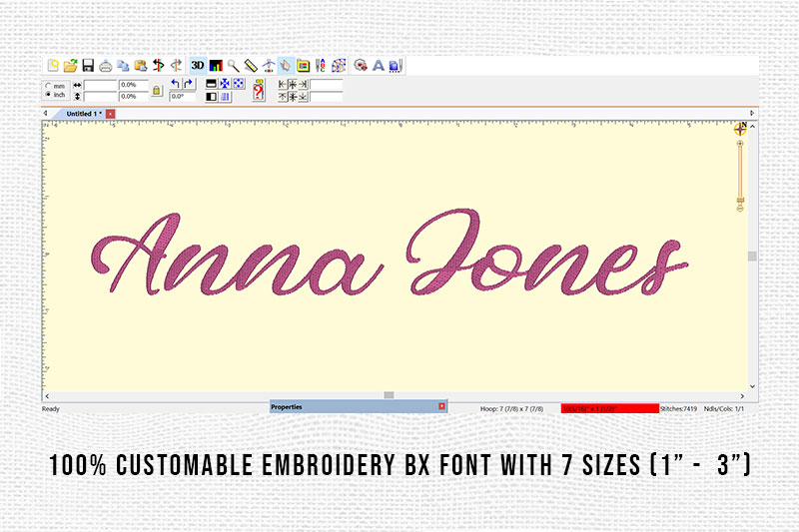Click the blue four-arrow center icon
Viewport: 799px width, 532px height.
[x=225, y=84]
